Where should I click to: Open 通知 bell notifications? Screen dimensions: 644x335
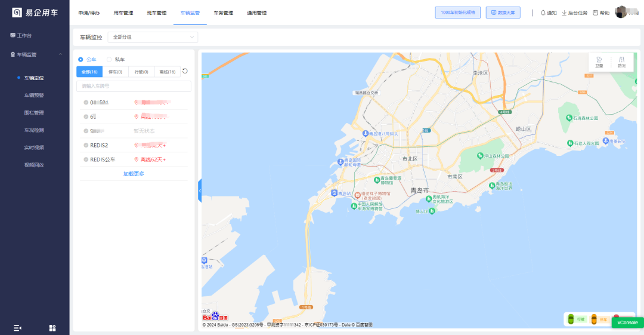pyautogui.click(x=549, y=13)
